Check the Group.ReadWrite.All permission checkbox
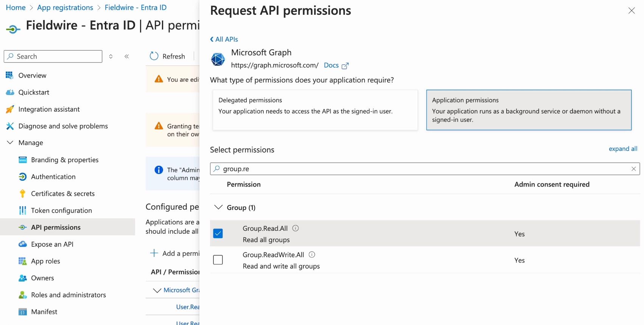 coord(218,260)
